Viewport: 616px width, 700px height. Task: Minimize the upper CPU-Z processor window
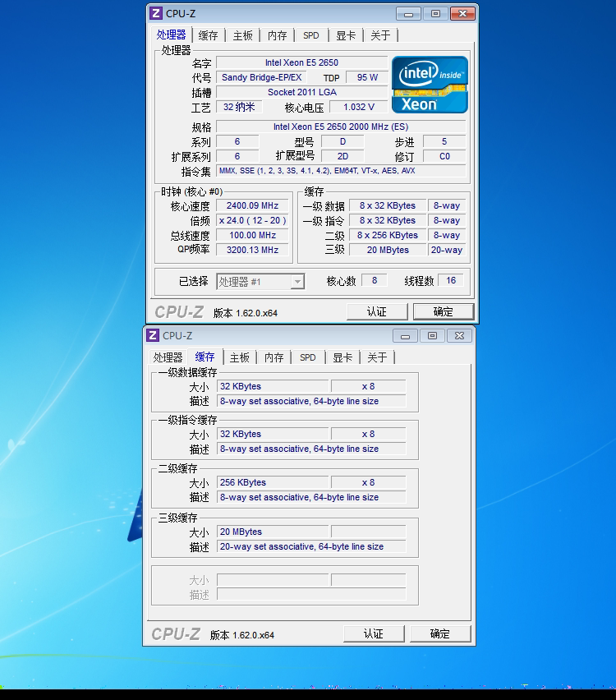click(x=408, y=14)
